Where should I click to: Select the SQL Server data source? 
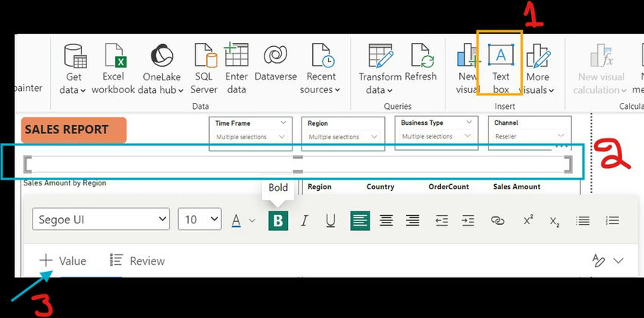pos(204,69)
